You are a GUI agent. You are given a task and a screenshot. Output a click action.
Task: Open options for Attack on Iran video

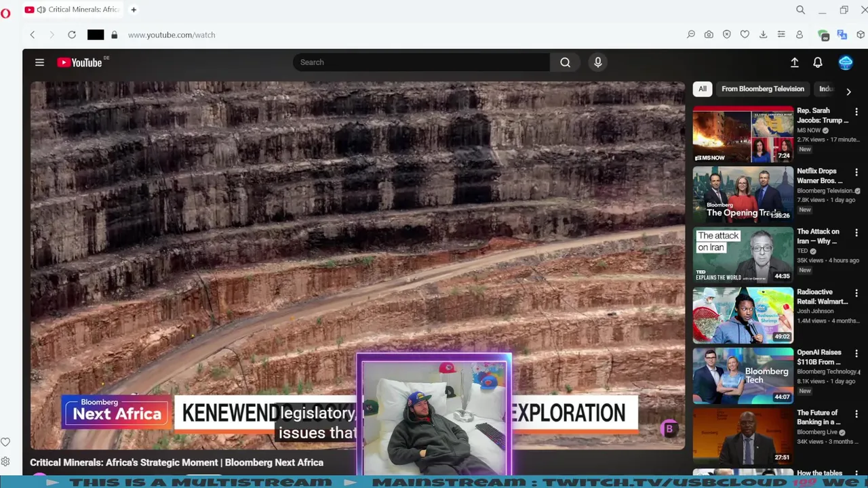pyautogui.click(x=856, y=232)
